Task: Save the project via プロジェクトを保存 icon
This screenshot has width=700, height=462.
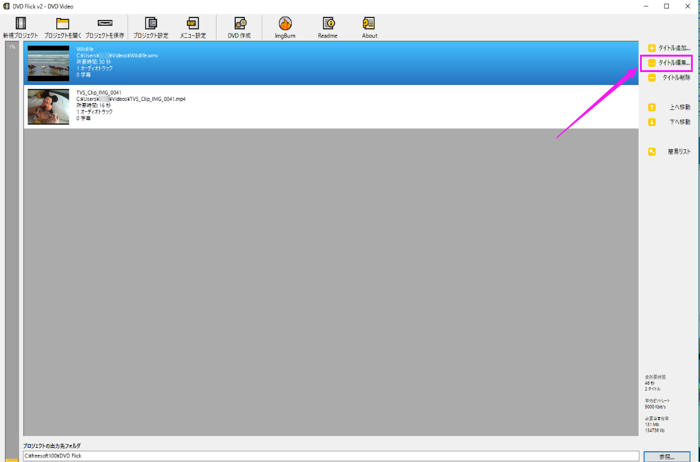Action: [x=105, y=27]
